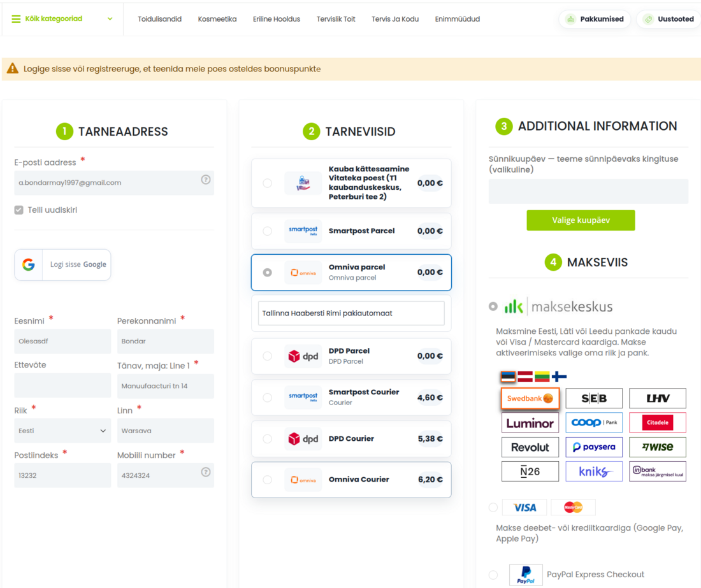Open the Kosmeetika menu

217,19
